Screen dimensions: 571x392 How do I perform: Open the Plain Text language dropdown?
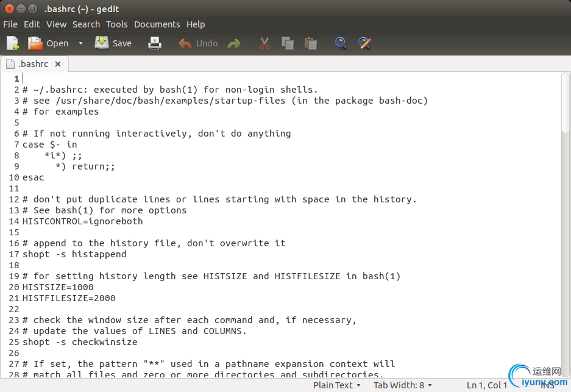pyautogui.click(x=337, y=385)
